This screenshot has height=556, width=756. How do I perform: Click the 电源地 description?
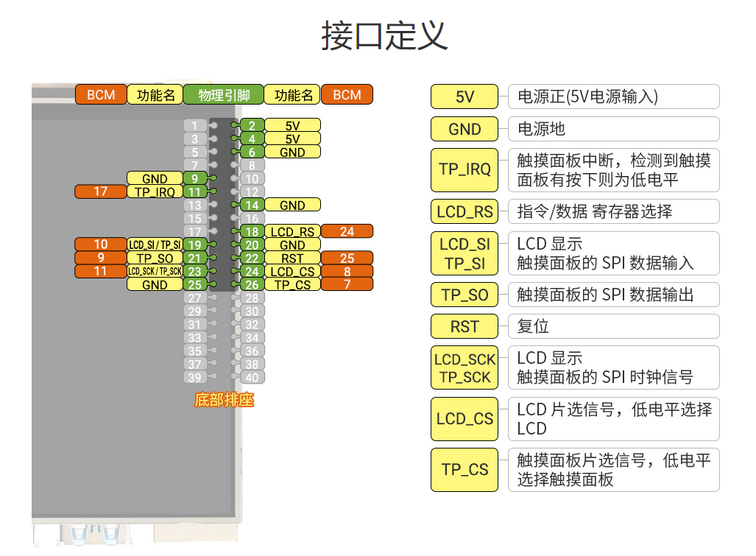[x=614, y=129]
